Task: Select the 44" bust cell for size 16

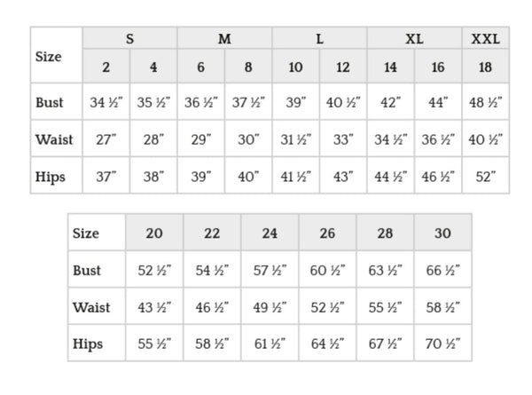Action: click(438, 102)
